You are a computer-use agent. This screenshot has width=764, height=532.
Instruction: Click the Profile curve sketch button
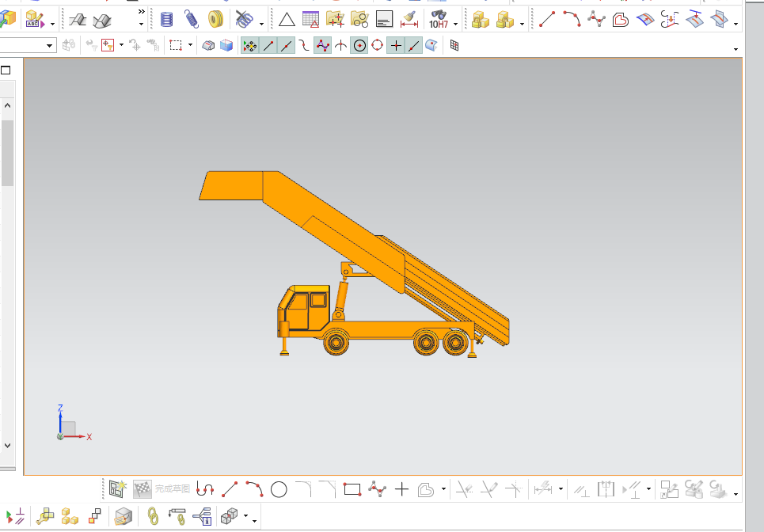(x=206, y=489)
